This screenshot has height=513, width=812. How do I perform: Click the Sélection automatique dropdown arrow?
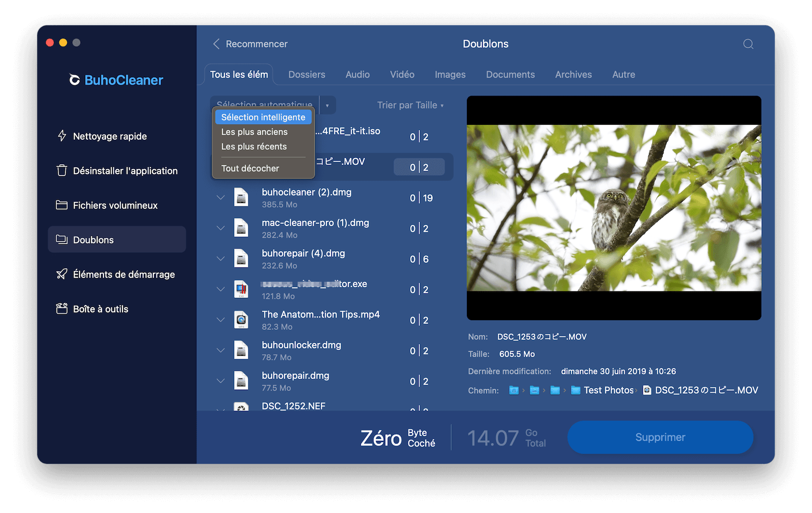(x=327, y=105)
